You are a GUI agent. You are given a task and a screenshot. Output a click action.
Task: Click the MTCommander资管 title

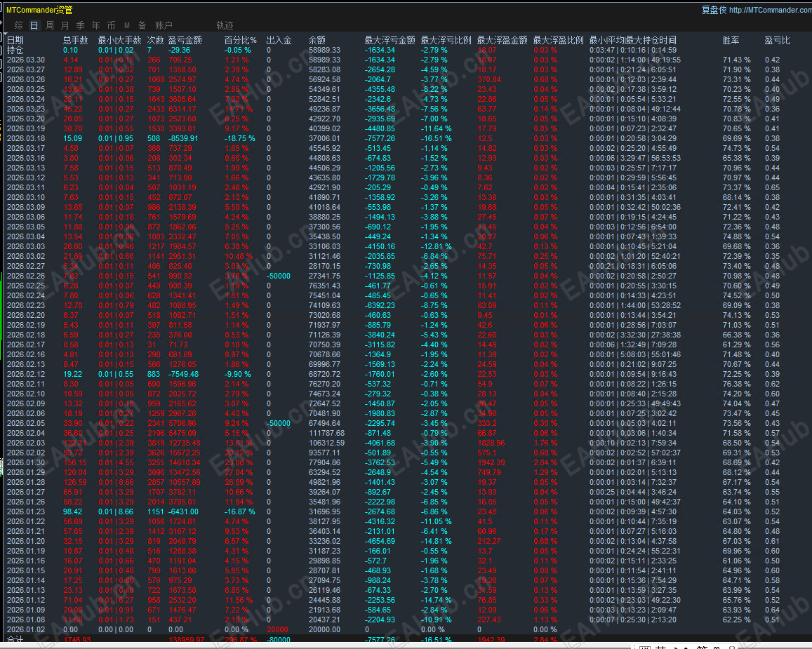click(x=39, y=10)
